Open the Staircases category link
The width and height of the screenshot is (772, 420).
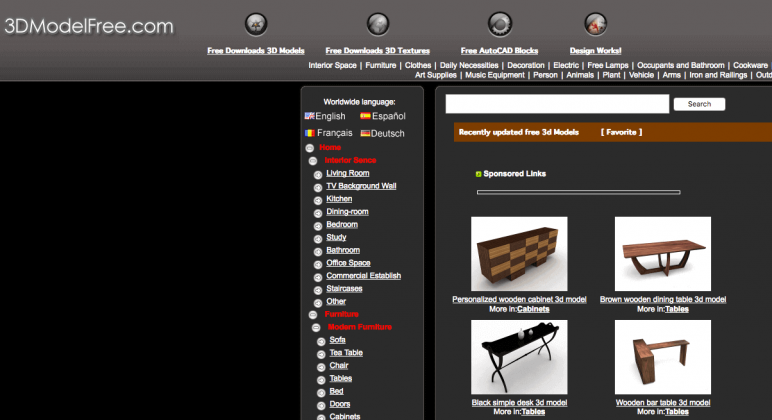344,289
